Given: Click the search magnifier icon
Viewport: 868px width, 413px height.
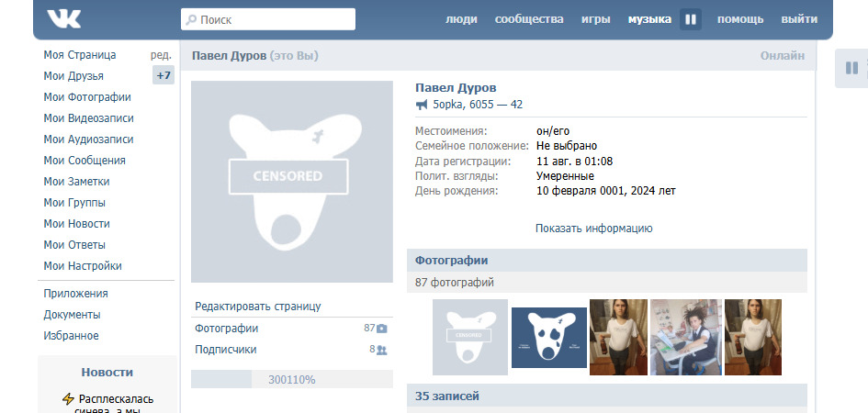Looking at the screenshot, I should click(191, 20).
